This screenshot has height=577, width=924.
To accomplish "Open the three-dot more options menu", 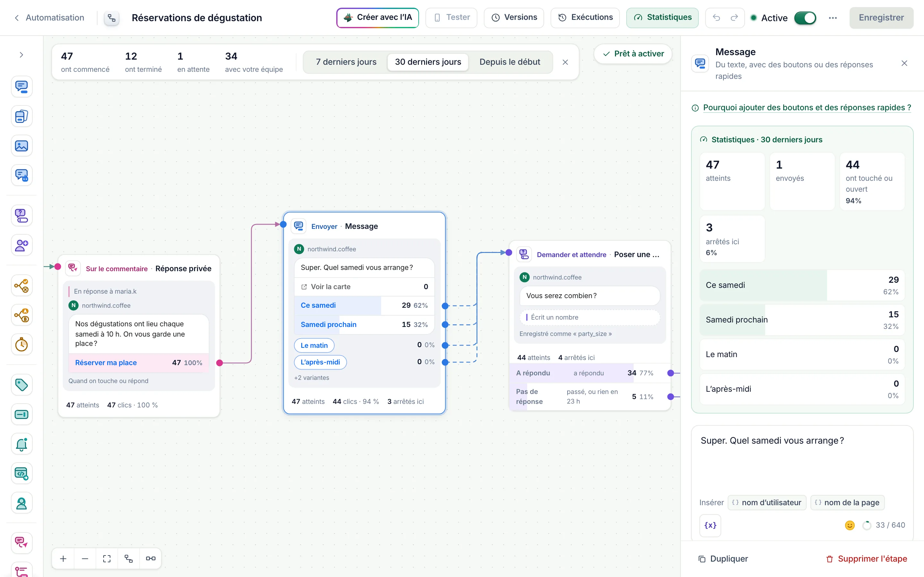I will 833,18.
